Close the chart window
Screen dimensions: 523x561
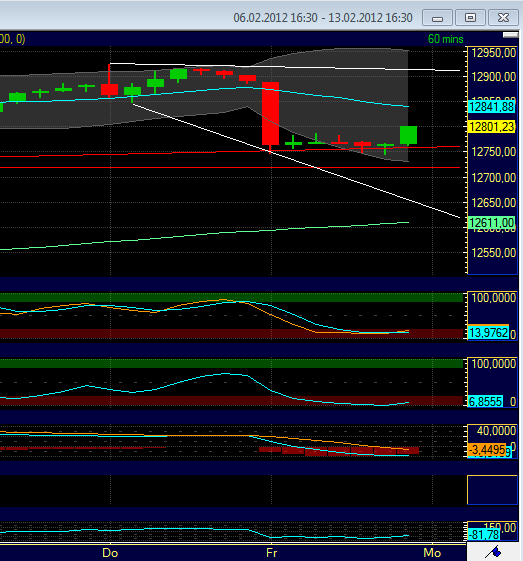click(x=503, y=18)
